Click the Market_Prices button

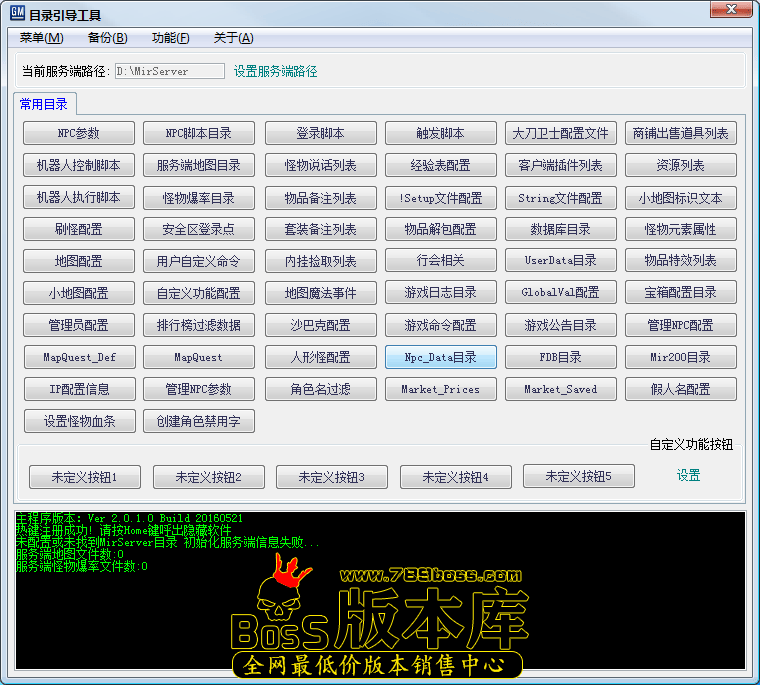[440, 389]
